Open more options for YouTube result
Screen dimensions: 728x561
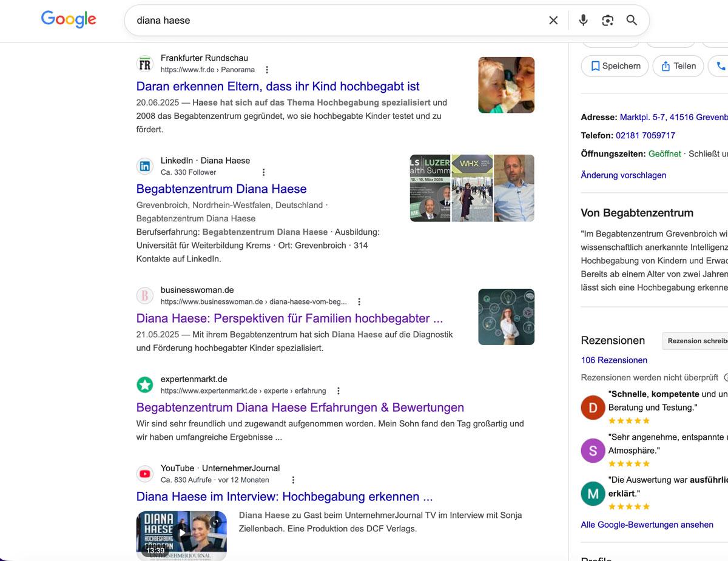pos(294,480)
